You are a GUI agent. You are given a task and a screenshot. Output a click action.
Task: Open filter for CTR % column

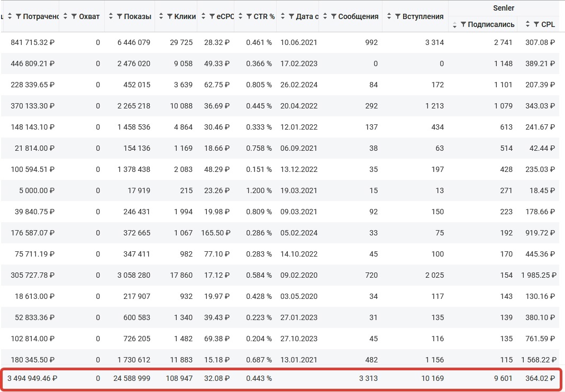click(249, 16)
